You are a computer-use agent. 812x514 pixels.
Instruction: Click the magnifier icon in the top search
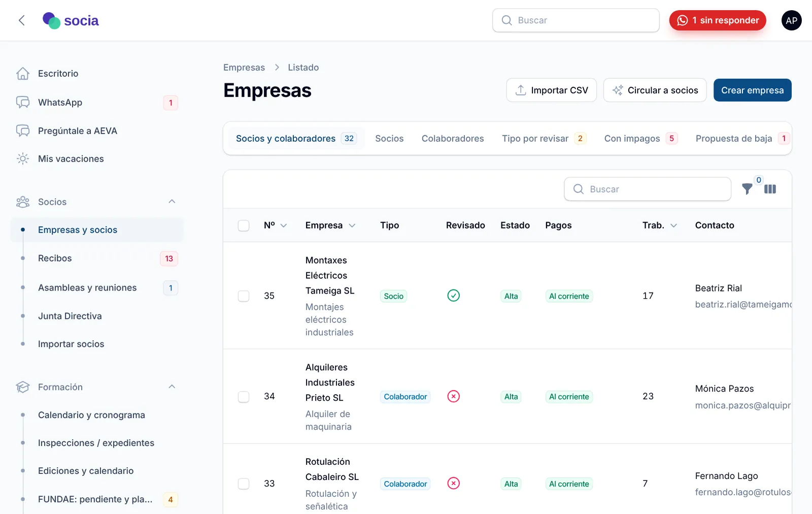(x=506, y=20)
